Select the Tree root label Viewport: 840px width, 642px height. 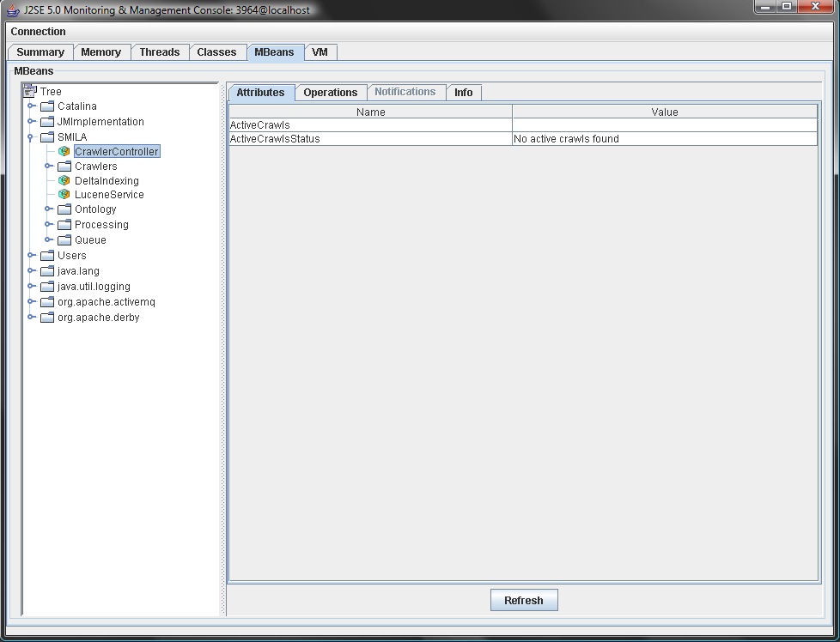51,92
